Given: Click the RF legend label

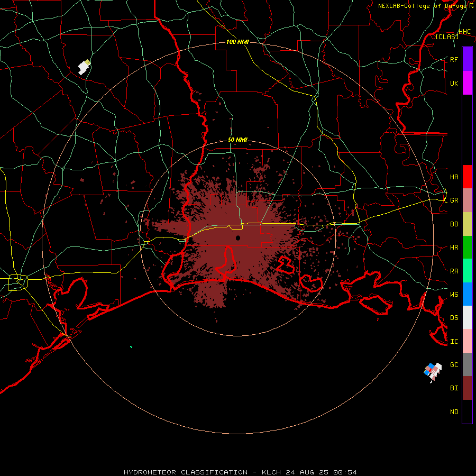Looking at the screenshot, I should click(454, 59).
